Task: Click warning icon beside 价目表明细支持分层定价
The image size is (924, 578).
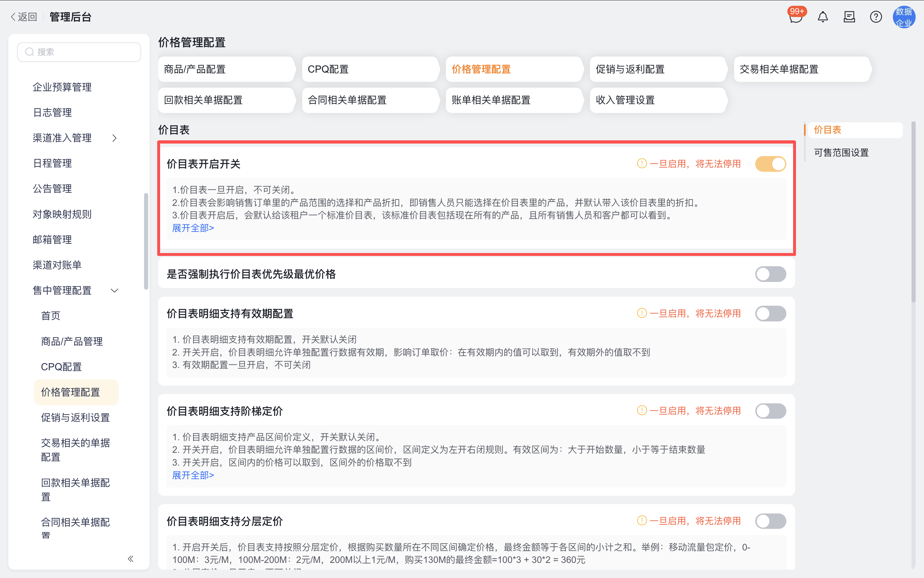Action: coord(641,521)
